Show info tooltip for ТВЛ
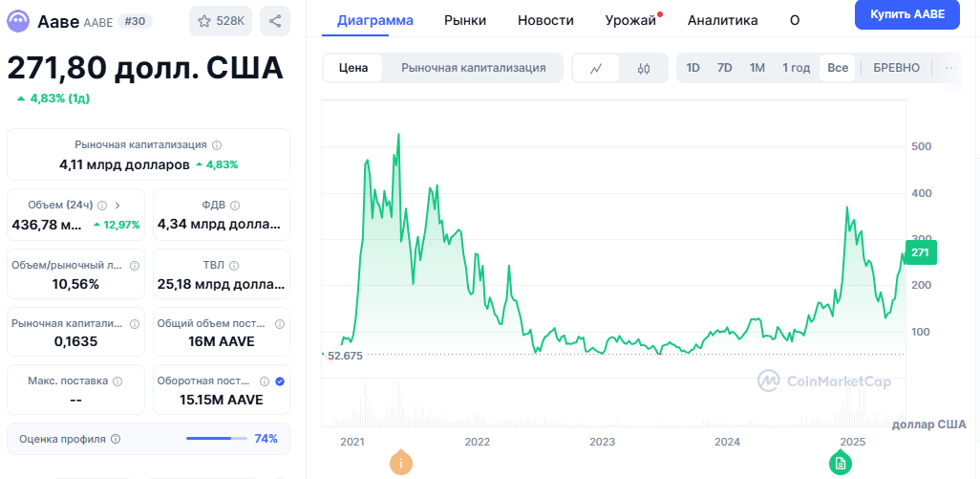The image size is (980, 479). coord(234,266)
